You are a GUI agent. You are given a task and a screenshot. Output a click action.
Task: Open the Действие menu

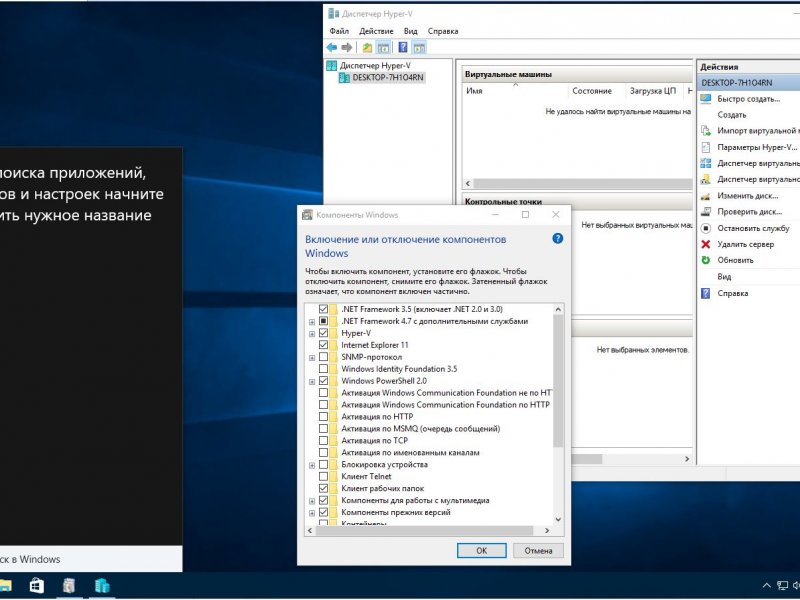tap(376, 31)
